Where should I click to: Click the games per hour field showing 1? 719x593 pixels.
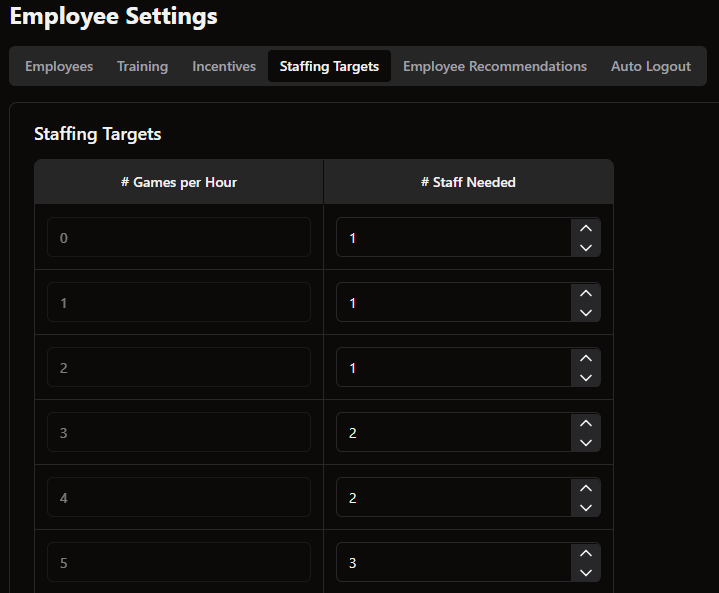(x=179, y=302)
